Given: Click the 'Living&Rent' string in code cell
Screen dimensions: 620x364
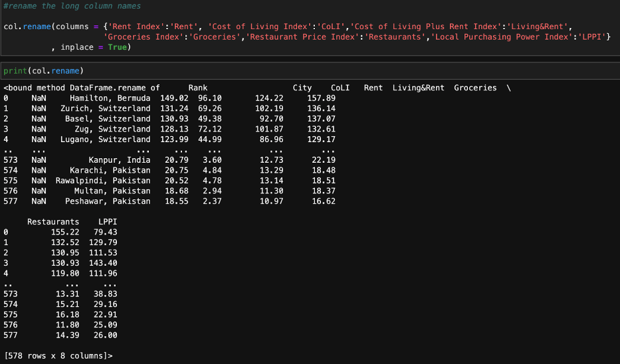Looking at the screenshot, I should pyautogui.click(x=538, y=27).
